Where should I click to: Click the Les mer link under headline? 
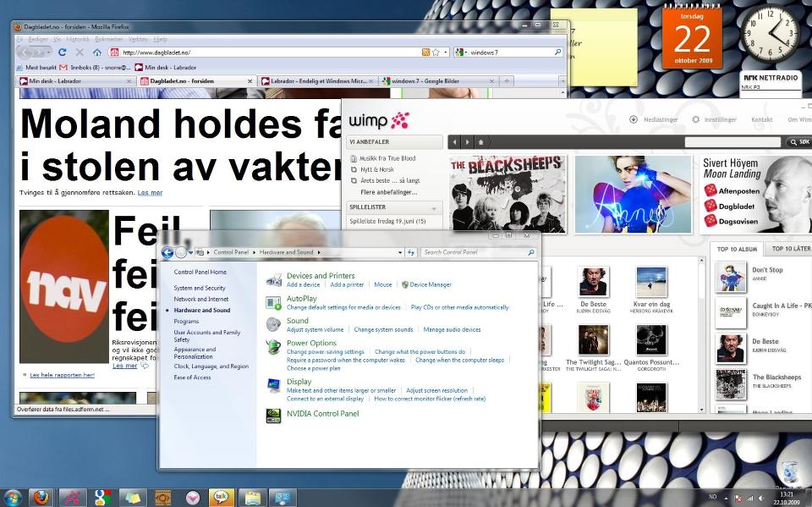click(x=150, y=192)
